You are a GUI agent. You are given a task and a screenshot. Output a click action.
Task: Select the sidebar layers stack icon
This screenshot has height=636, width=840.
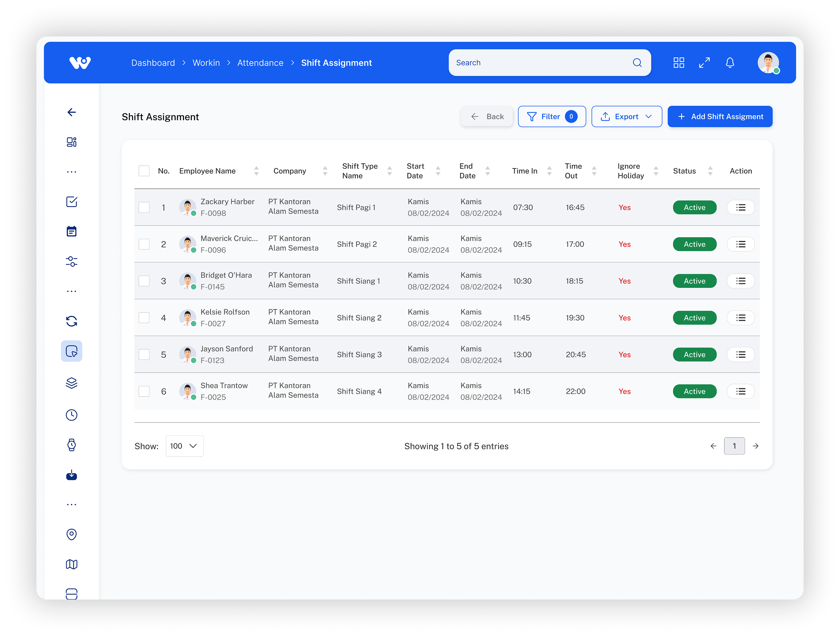point(71,383)
